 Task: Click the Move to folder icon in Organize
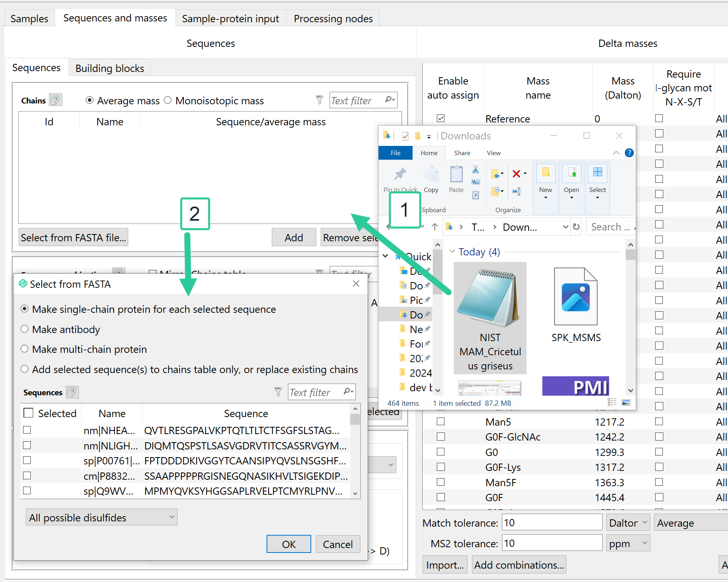pyautogui.click(x=497, y=174)
